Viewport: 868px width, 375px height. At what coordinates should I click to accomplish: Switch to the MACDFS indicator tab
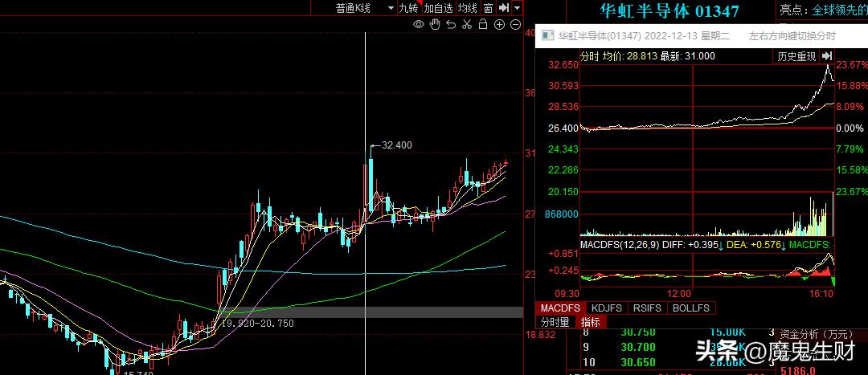pyautogui.click(x=561, y=308)
